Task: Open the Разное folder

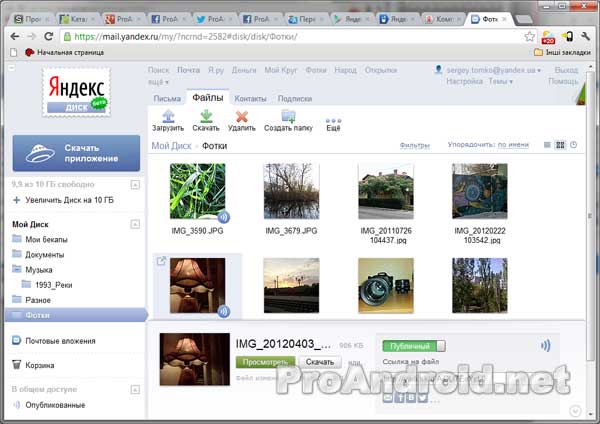Action: coord(31,300)
